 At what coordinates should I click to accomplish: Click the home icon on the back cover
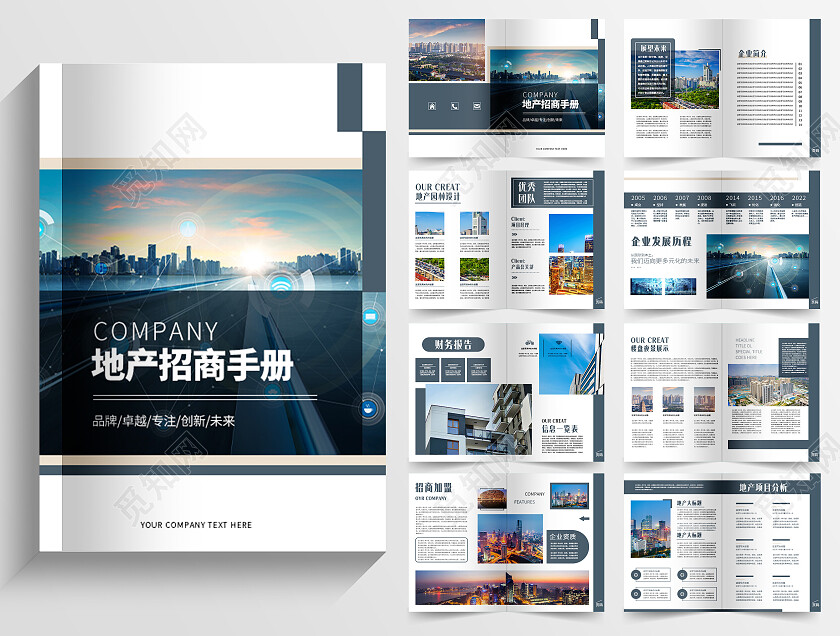pyautogui.click(x=432, y=106)
